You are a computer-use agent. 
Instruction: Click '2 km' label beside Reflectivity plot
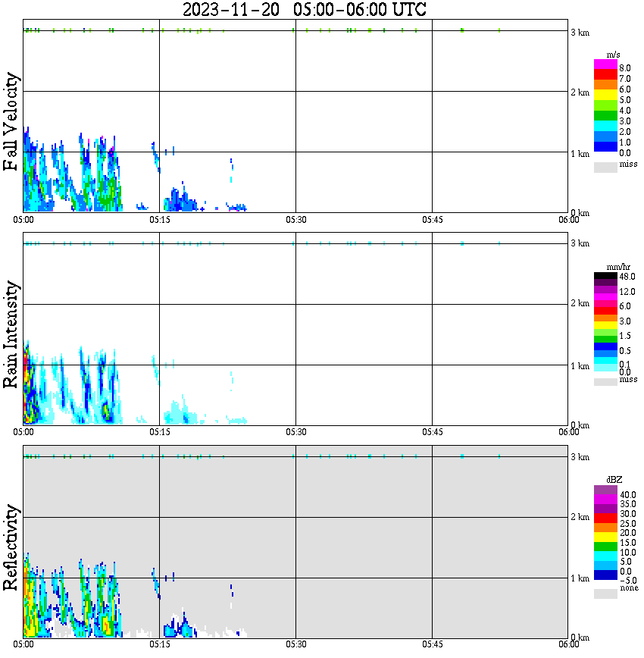(x=580, y=517)
